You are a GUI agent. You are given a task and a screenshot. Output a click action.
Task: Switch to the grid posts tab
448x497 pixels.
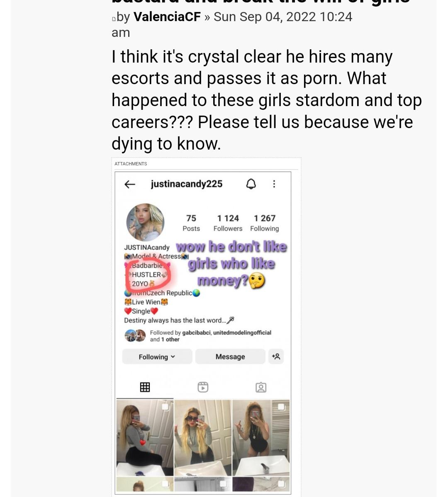pyautogui.click(x=145, y=387)
